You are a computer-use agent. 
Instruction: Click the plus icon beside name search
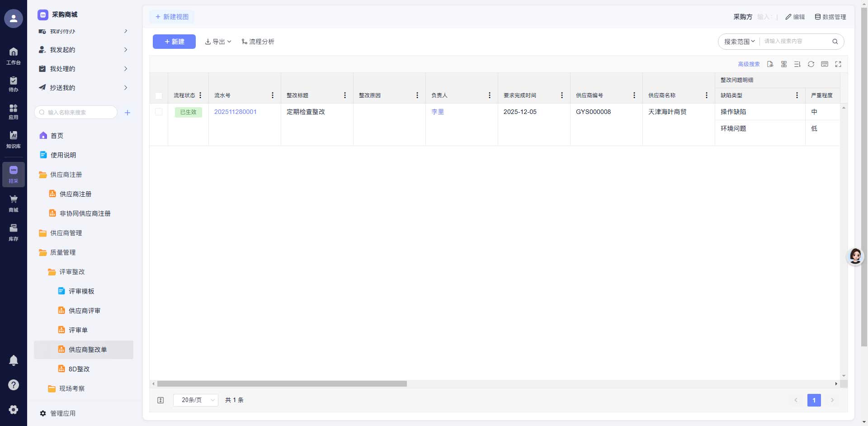point(127,113)
